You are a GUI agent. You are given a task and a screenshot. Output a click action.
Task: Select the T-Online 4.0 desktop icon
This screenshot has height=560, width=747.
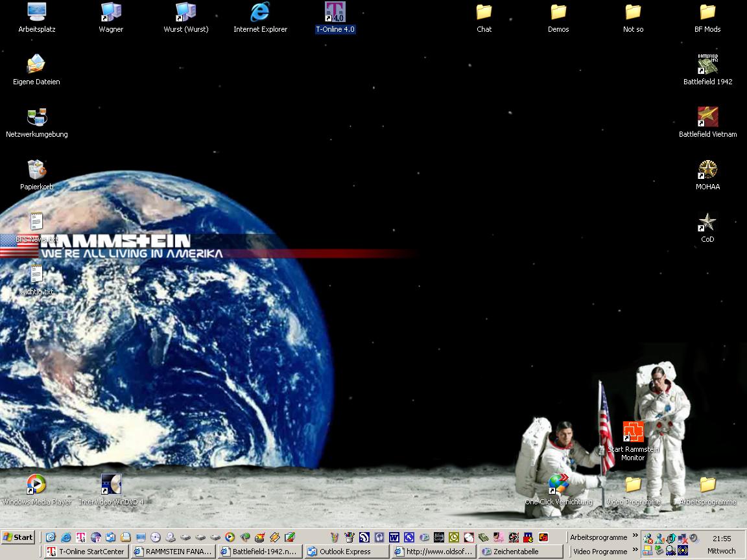click(335, 17)
